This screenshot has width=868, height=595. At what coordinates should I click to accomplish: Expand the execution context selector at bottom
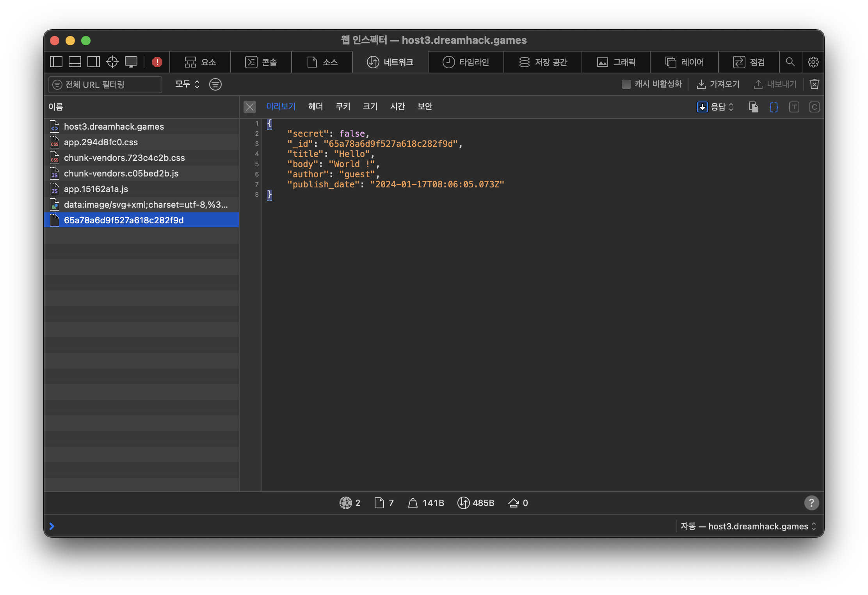pyautogui.click(x=748, y=526)
